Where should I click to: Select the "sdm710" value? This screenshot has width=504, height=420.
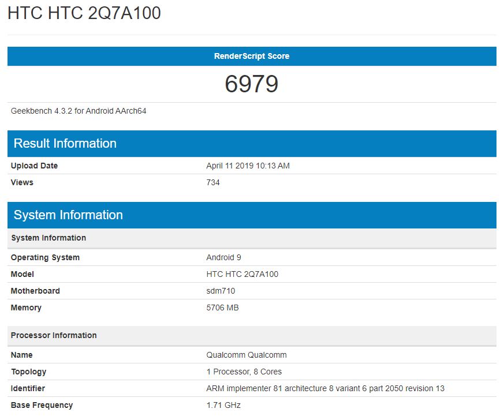(221, 291)
